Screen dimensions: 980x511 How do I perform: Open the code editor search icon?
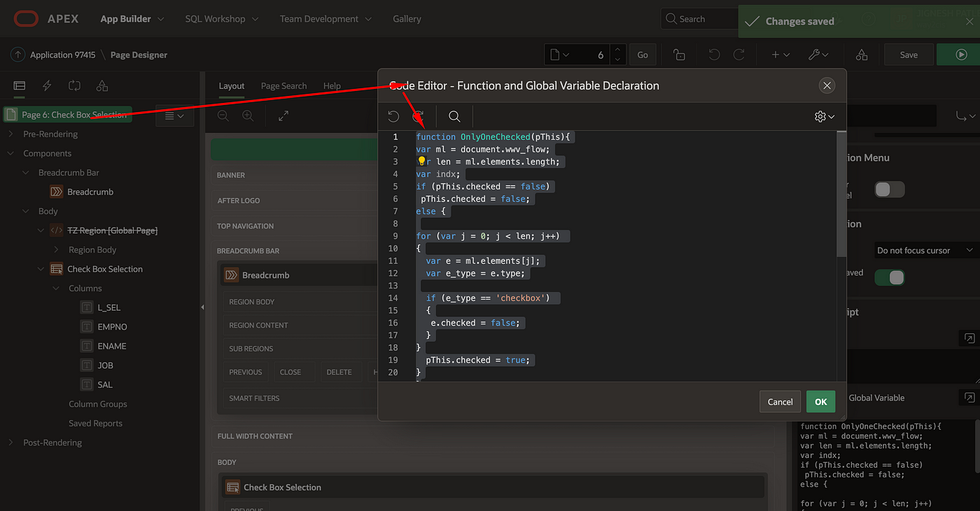[x=454, y=116]
